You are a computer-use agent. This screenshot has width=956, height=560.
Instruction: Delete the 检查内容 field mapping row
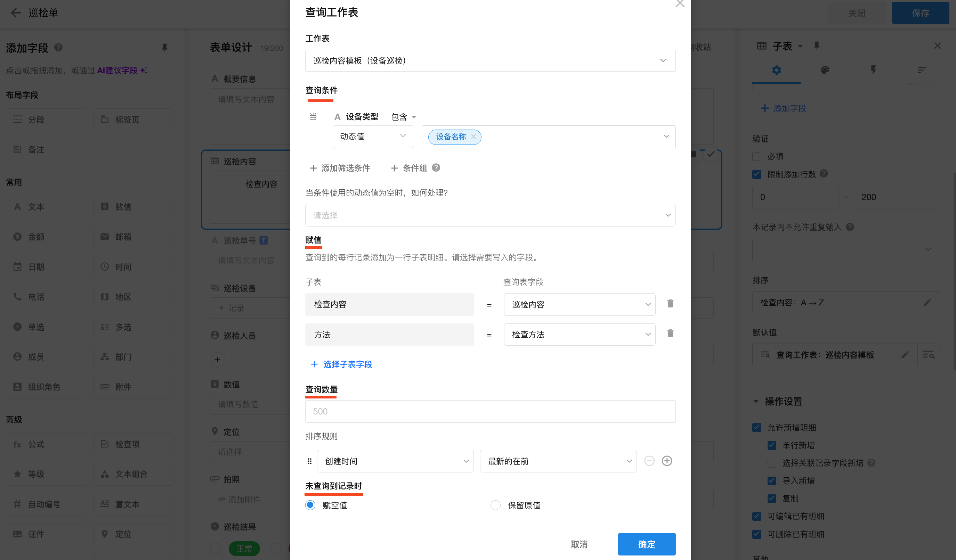pyautogui.click(x=670, y=304)
